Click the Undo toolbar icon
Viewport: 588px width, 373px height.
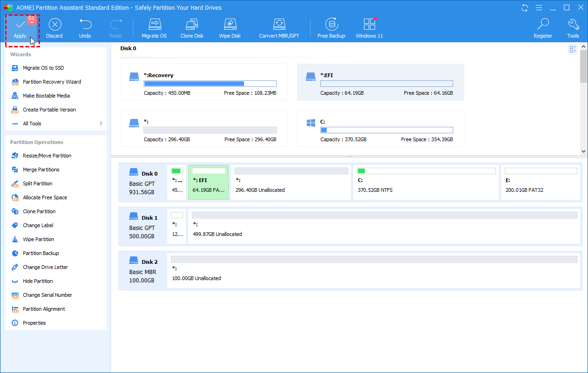[85, 25]
